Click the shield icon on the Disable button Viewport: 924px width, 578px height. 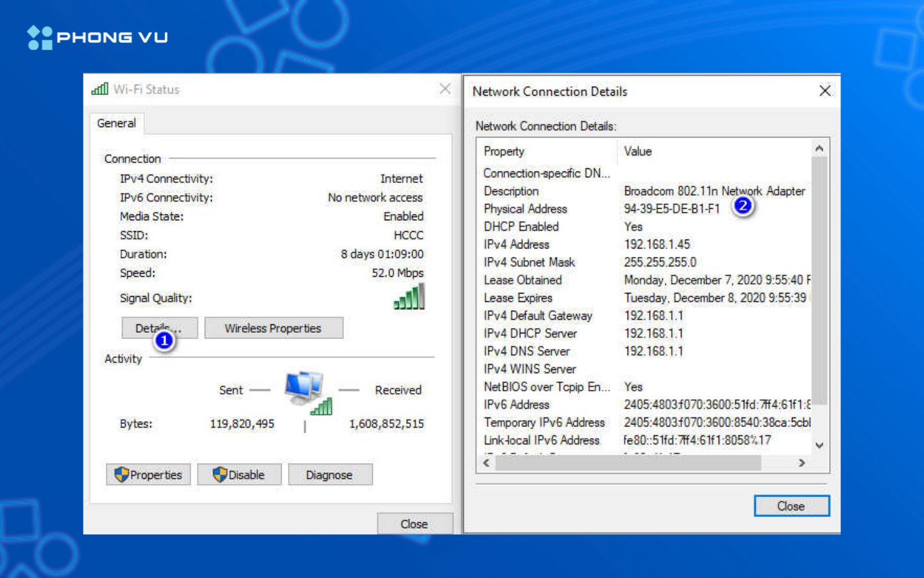coord(219,475)
